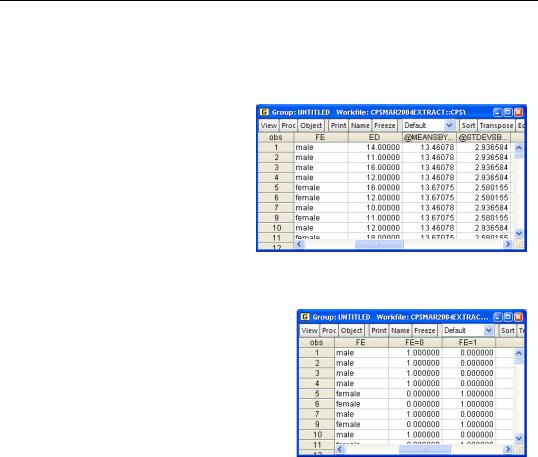Click scroll left arrow in upper window
This screenshot has width=538, height=457.
[299, 244]
